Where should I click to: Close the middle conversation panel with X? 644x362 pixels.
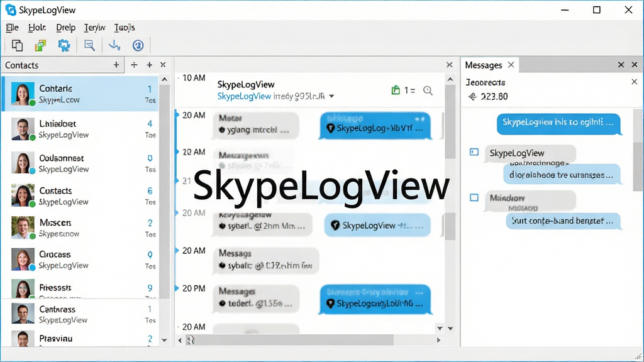449,65
